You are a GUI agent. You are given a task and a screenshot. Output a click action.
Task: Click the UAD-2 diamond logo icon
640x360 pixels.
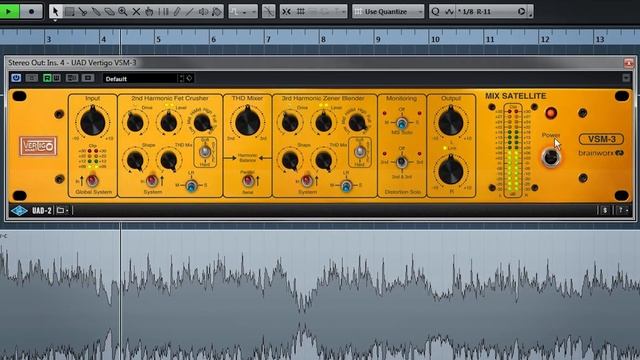point(19,211)
